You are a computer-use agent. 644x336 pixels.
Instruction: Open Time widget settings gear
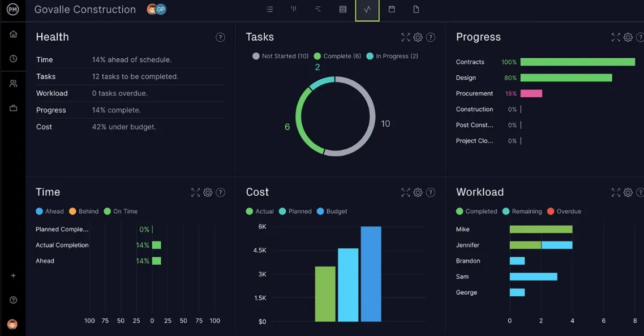coord(208,192)
